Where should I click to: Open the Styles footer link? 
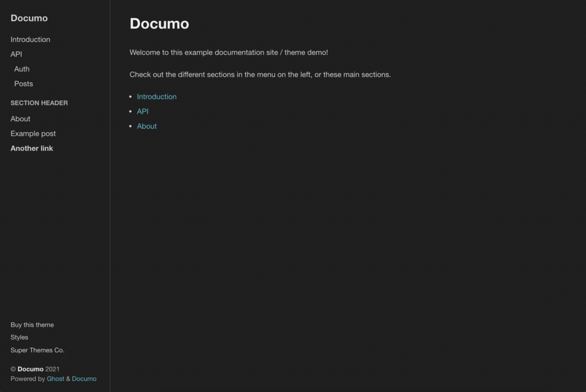[19, 337]
